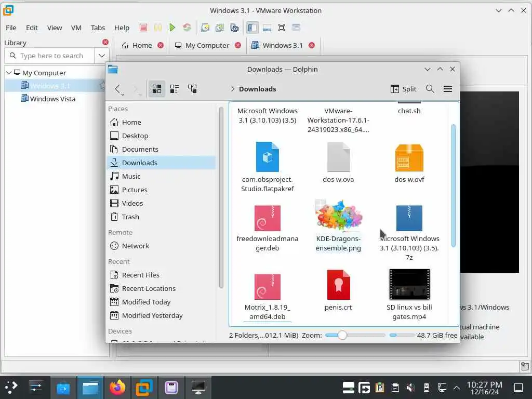Close the Windows 3.1 tab
This screenshot has height=399, width=532.
312,45
